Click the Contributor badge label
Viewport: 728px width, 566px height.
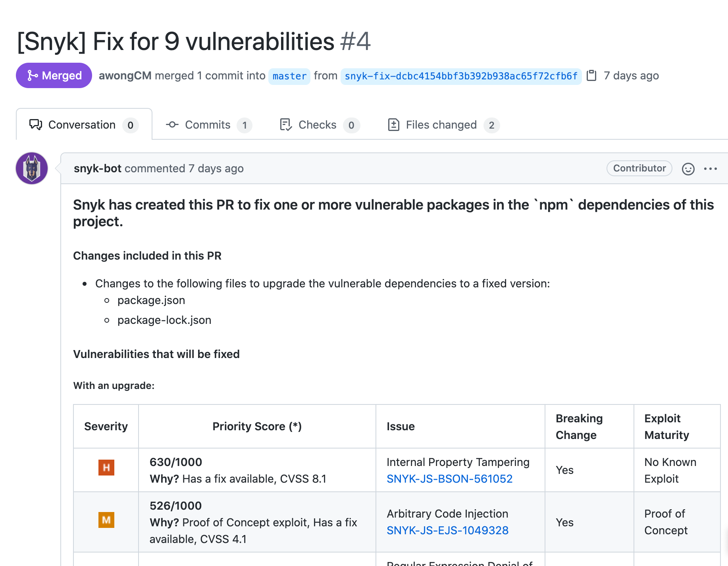point(639,168)
